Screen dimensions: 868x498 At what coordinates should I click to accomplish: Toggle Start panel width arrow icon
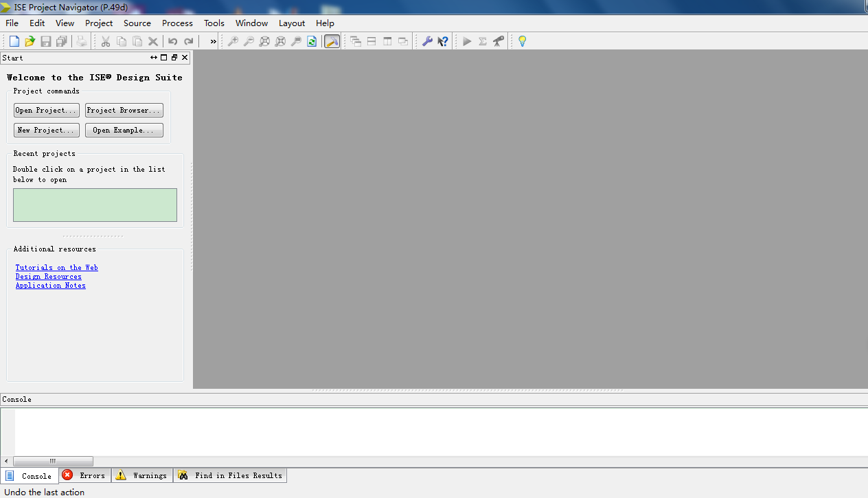click(154, 58)
